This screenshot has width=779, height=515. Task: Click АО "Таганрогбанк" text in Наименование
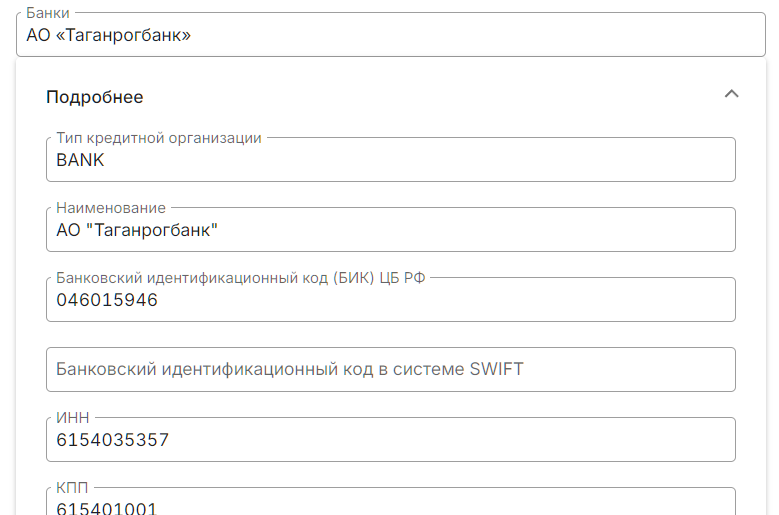tap(137, 230)
